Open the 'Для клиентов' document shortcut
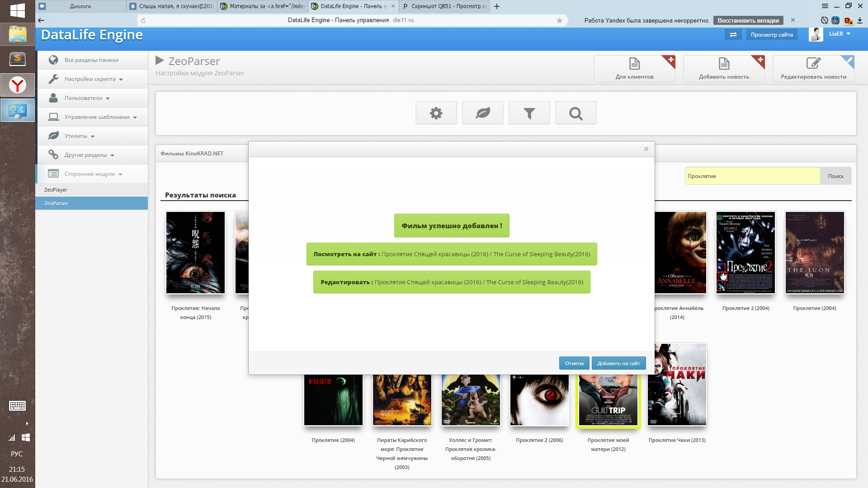 point(634,68)
